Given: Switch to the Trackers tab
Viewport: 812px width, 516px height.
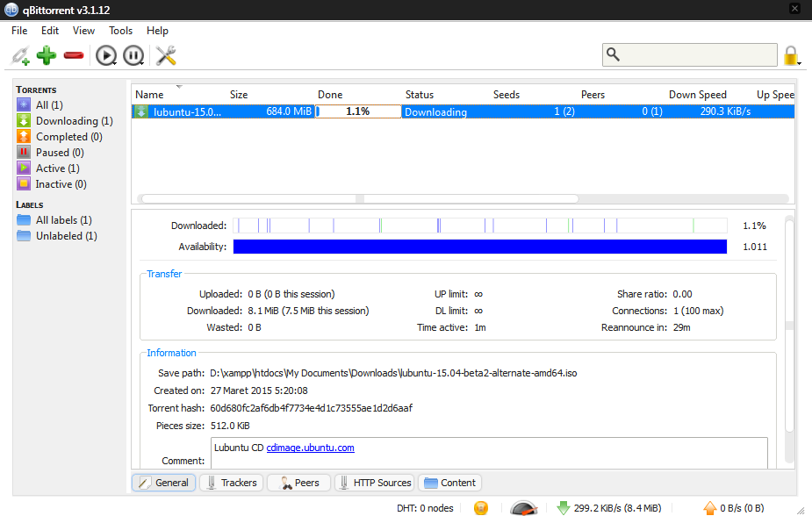Looking at the screenshot, I should (232, 483).
